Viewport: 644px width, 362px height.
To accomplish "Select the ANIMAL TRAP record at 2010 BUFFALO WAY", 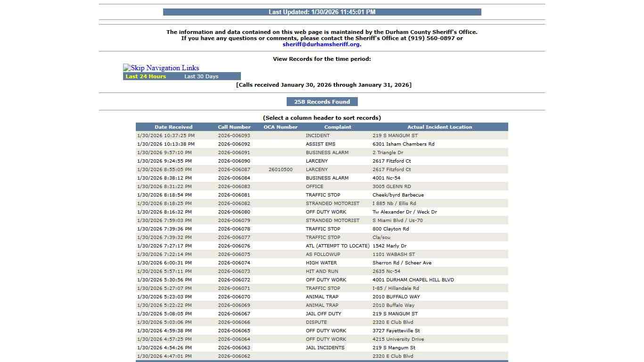I will 322,296.
